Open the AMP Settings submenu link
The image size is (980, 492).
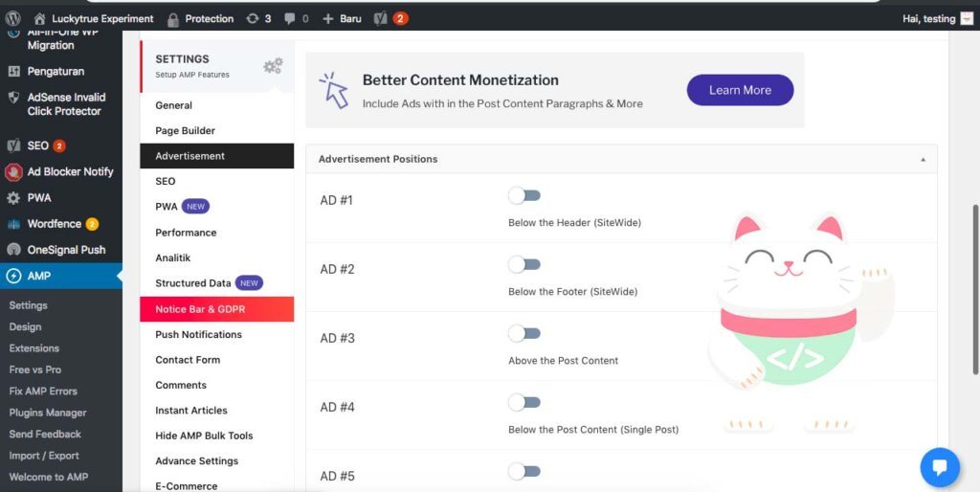click(x=28, y=305)
